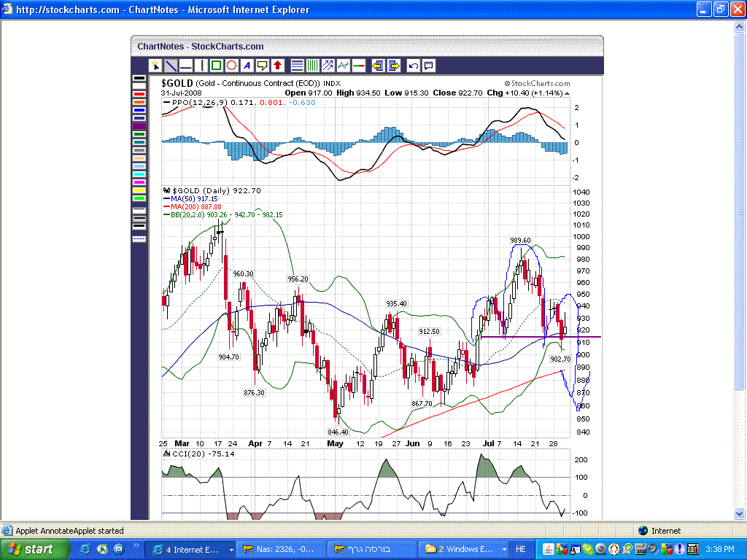Click the Applet AnnotateApplet started status text

click(x=69, y=531)
